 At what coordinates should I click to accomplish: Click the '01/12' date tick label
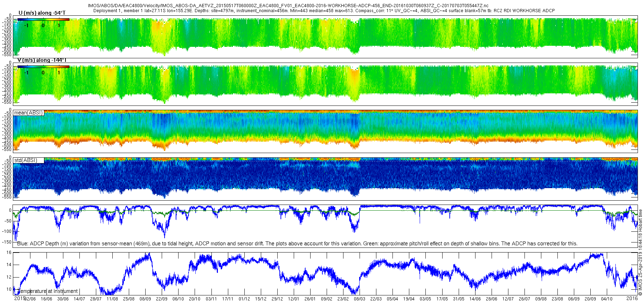244,299
